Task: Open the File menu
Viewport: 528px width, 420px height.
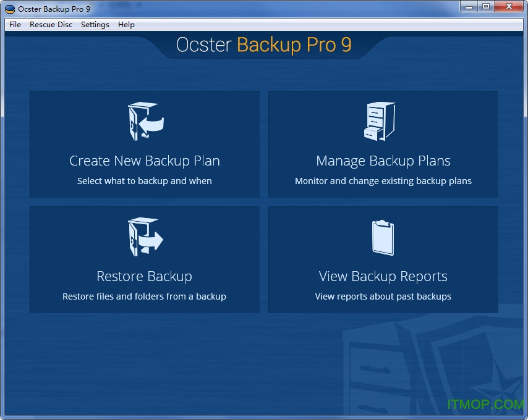Action: (15, 25)
